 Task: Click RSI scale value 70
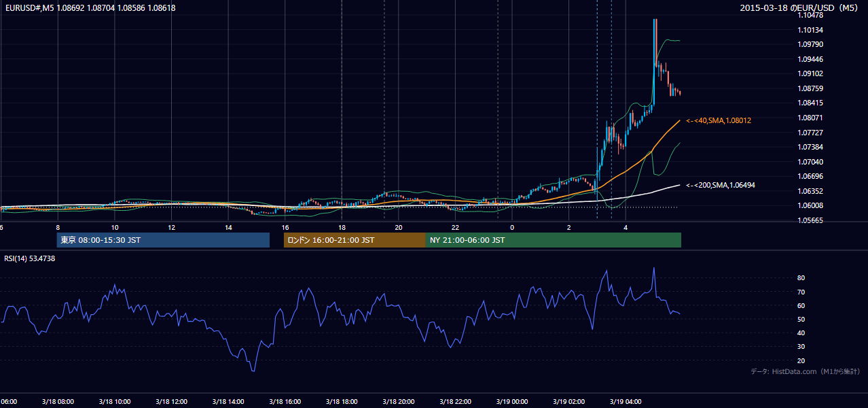(801, 292)
